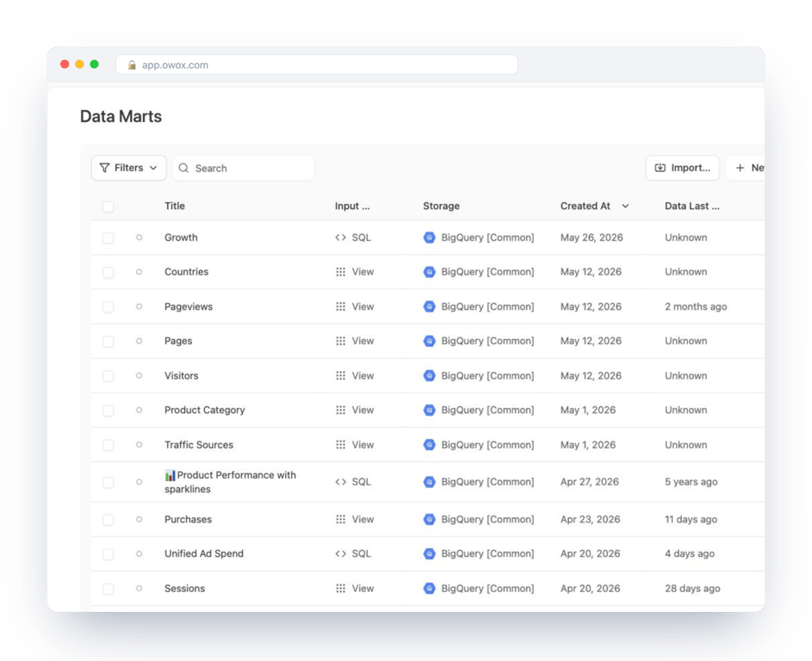Click the BigQuery icon in Growth row
The image size is (812, 661).
[x=430, y=238]
